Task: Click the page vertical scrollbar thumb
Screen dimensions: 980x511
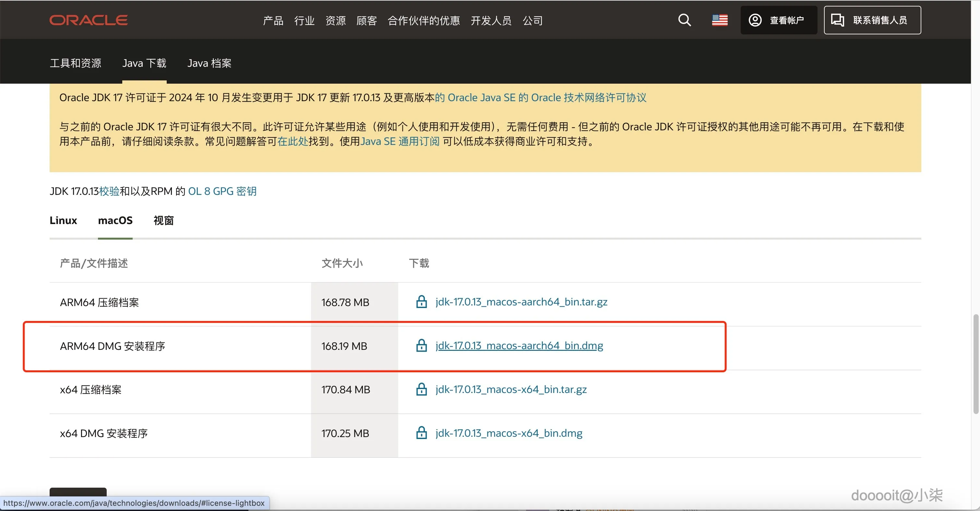Action: (x=975, y=363)
